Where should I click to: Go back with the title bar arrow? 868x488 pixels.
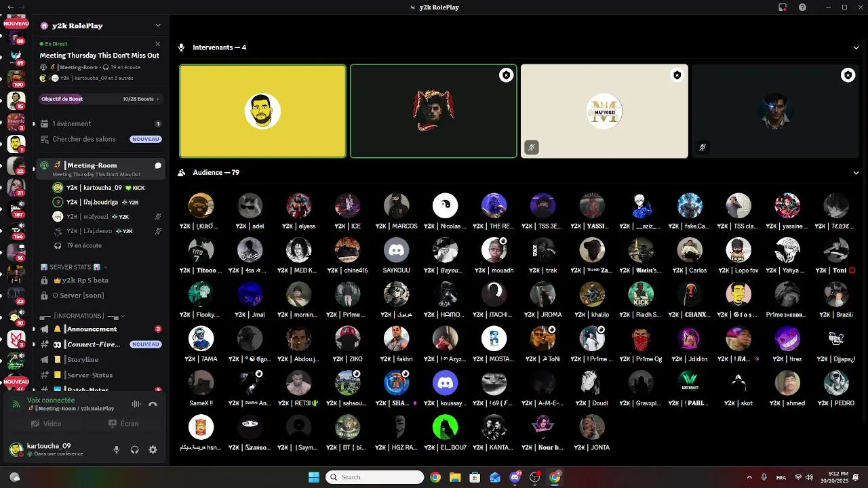[10, 7]
